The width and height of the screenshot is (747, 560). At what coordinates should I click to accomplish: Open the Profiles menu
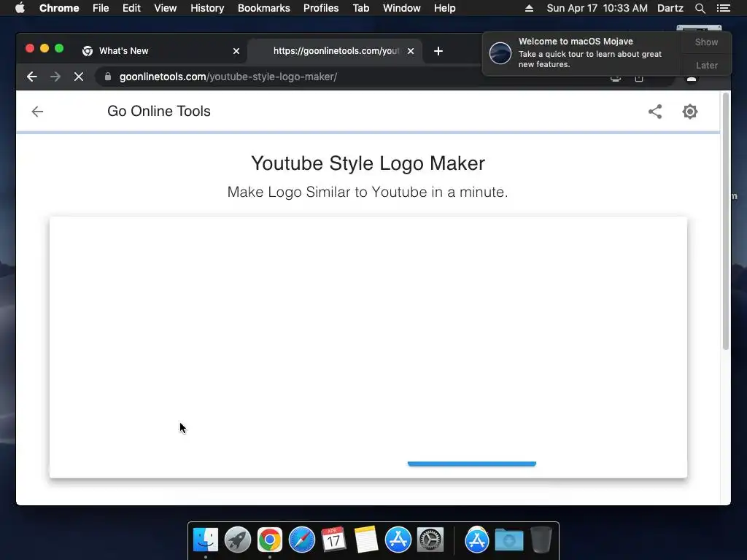pos(321,8)
